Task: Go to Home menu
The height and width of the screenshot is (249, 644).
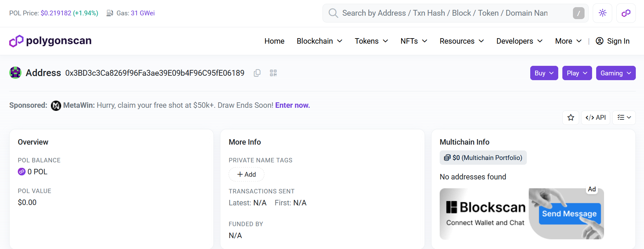Action: pyautogui.click(x=274, y=41)
